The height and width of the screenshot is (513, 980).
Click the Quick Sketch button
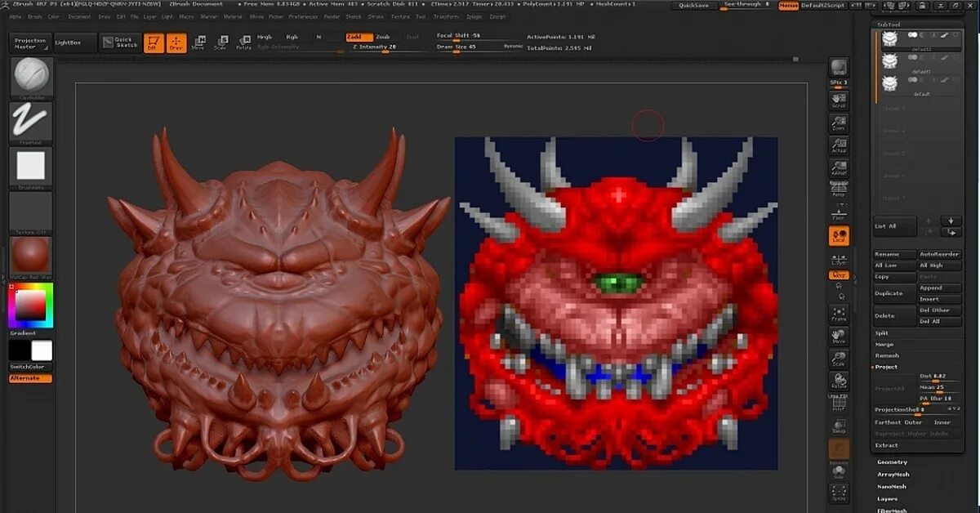[x=119, y=43]
